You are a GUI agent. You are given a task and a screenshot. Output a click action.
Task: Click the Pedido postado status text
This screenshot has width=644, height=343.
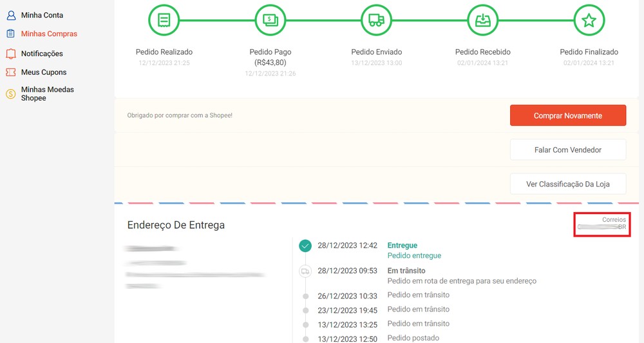coord(413,338)
